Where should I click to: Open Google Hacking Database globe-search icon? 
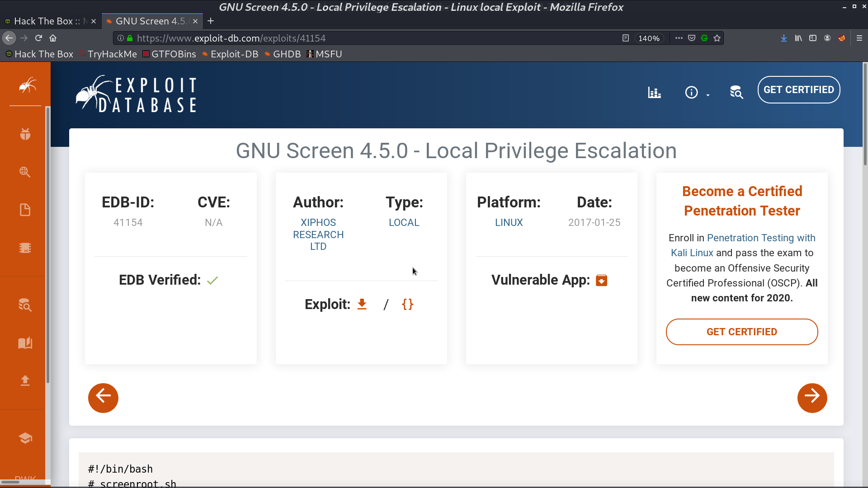tap(25, 172)
